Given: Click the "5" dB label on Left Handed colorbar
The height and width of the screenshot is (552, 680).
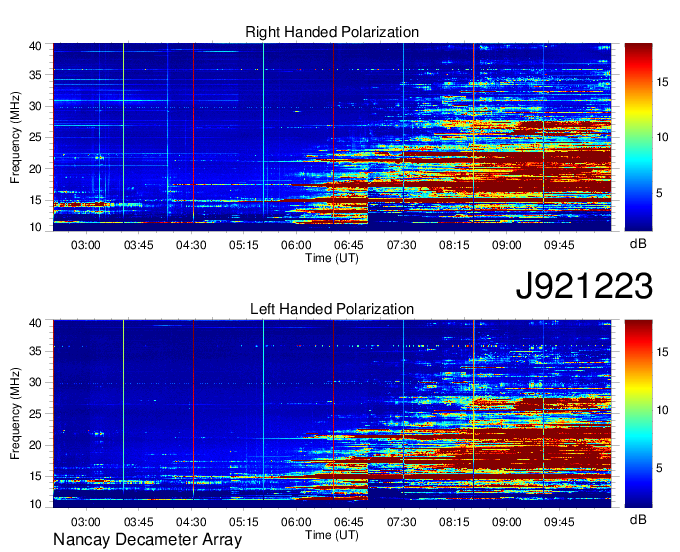Looking at the screenshot, I should coord(659,468).
